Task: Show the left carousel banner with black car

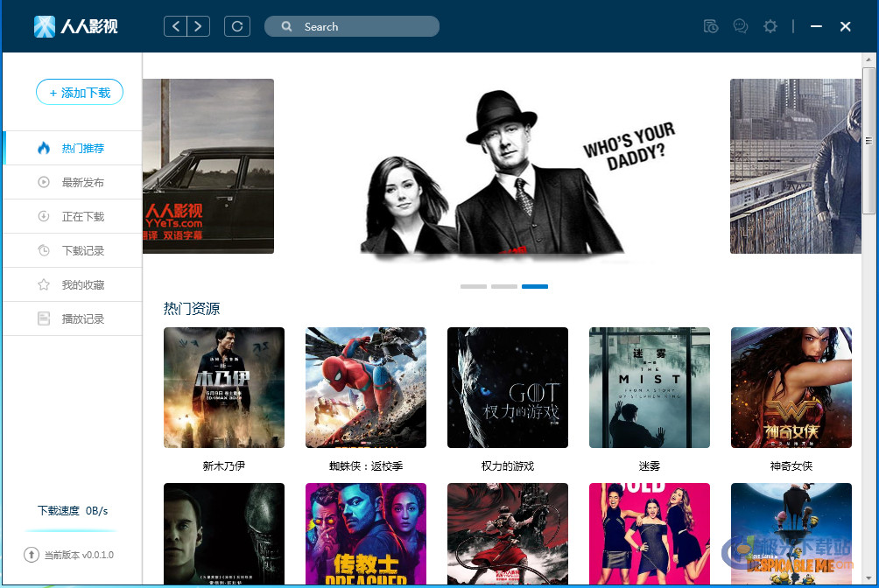Action: click(208, 166)
